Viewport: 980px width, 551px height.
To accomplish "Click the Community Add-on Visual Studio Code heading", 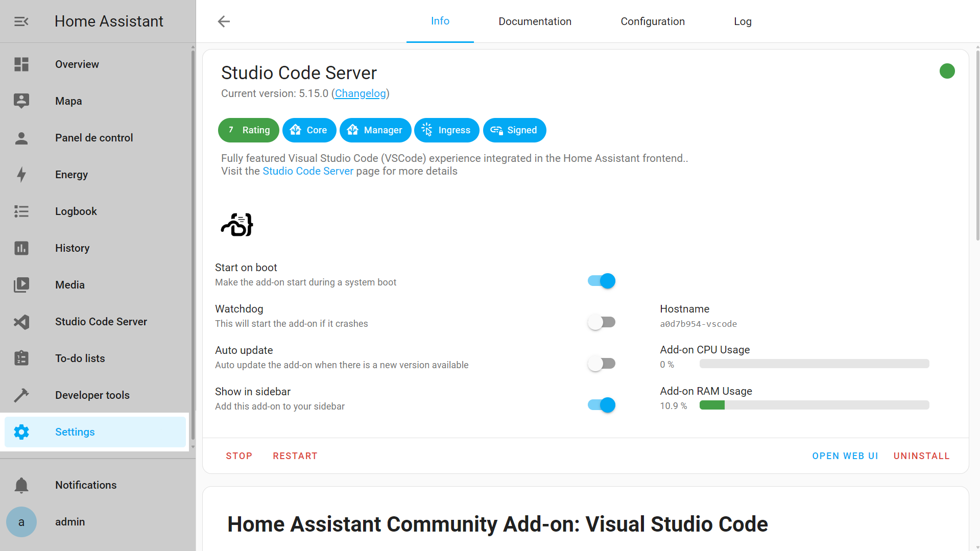I will [x=497, y=524].
